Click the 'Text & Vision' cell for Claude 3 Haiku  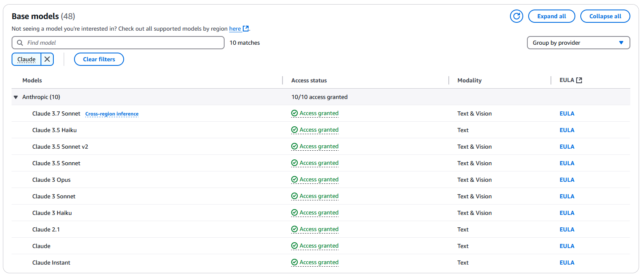click(474, 213)
